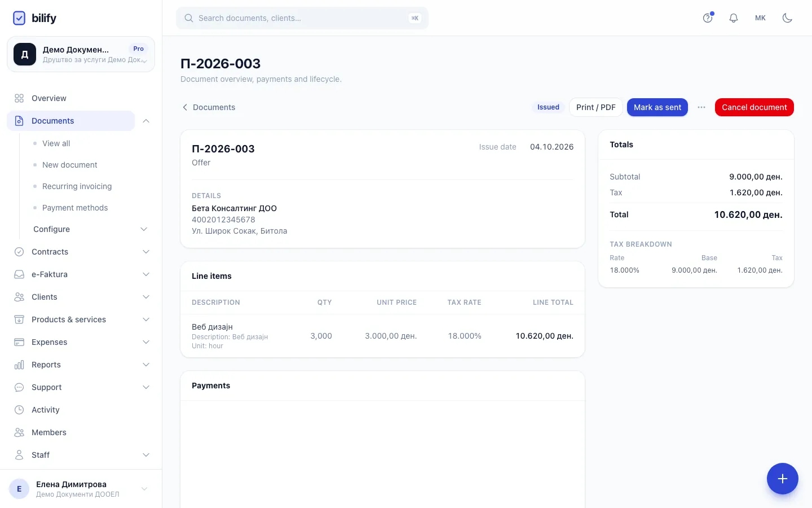The height and width of the screenshot is (508, 812).
Task: Collapse the Documents section chevron
Action: click(x=146, y=121)
